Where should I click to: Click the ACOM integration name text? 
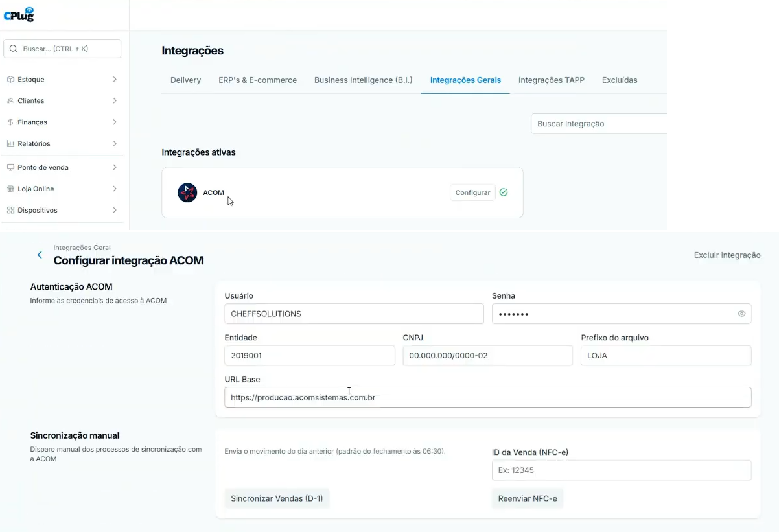point(213,192)
